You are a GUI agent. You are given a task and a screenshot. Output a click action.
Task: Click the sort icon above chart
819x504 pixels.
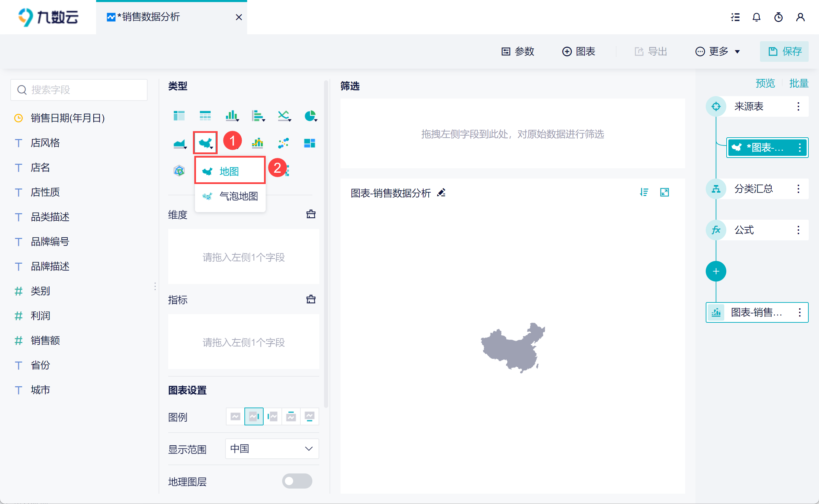coord(644,192)
